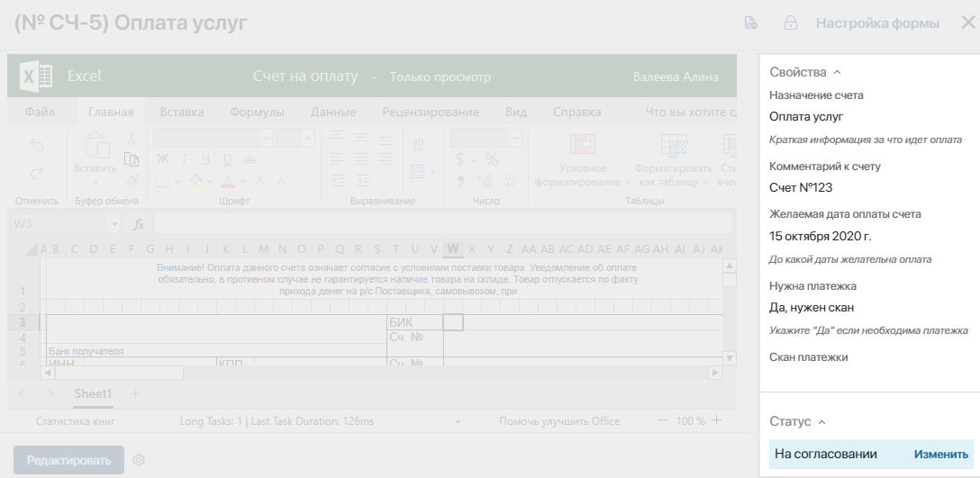Click the Изменить status link
The image size is (980, 478).
pyautogui.click(x=940, y=455)
